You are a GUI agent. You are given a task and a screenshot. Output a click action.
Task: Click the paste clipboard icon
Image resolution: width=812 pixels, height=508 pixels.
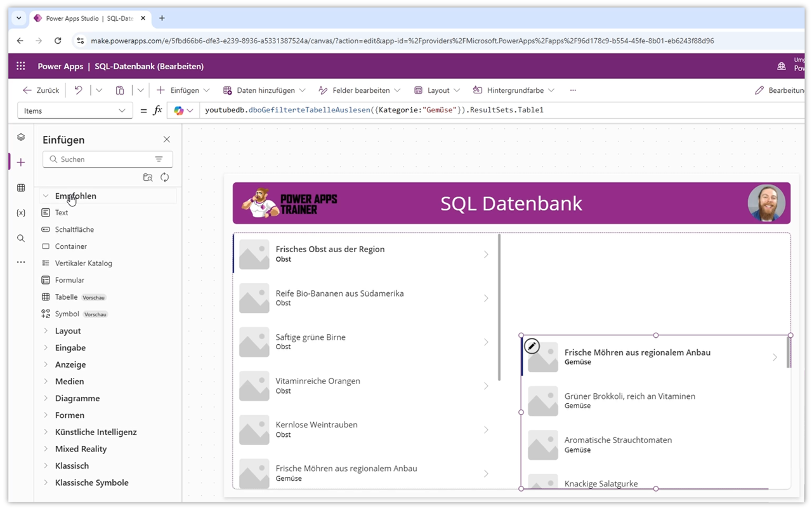click(x=120, y=90)
